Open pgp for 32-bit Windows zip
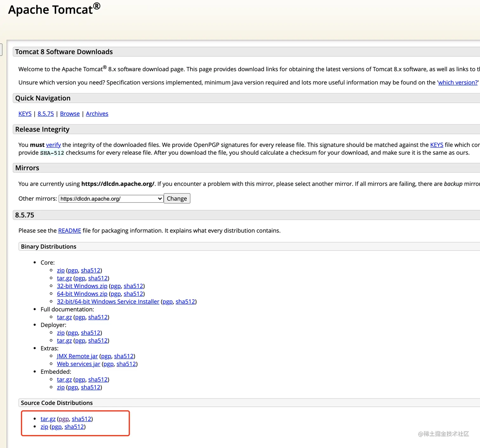This screenshot has width=480, height=448. [x=116, y=286]
